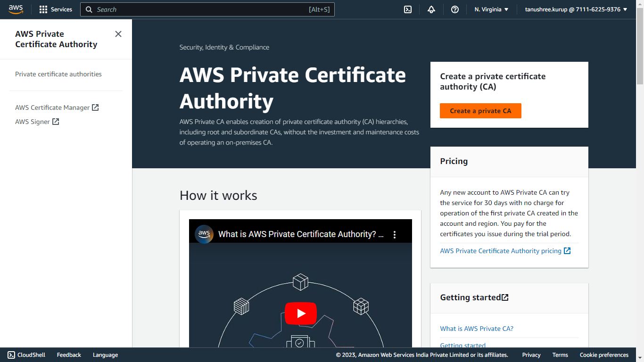Open the help question mark menu
The image size is (644, 362).
pos(455,9)
